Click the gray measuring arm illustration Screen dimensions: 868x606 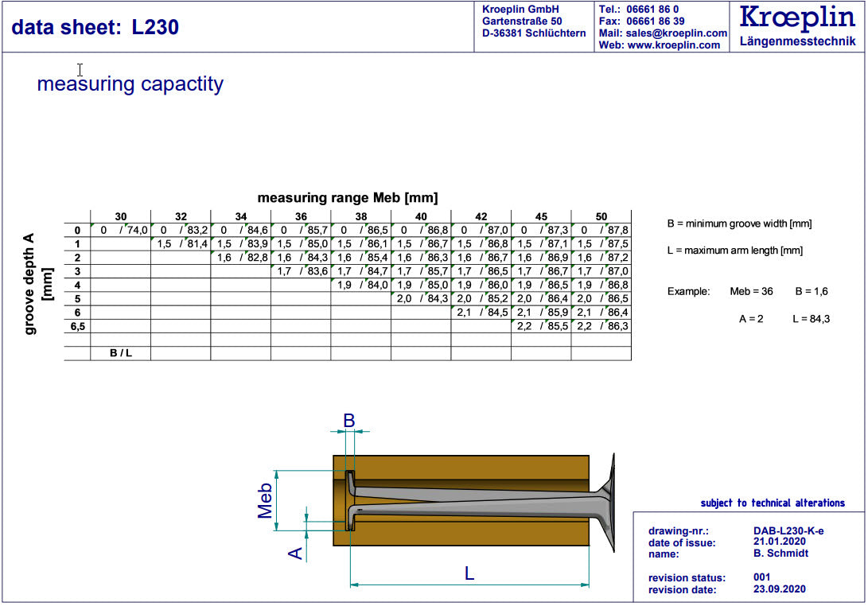(x=477, y=504)
